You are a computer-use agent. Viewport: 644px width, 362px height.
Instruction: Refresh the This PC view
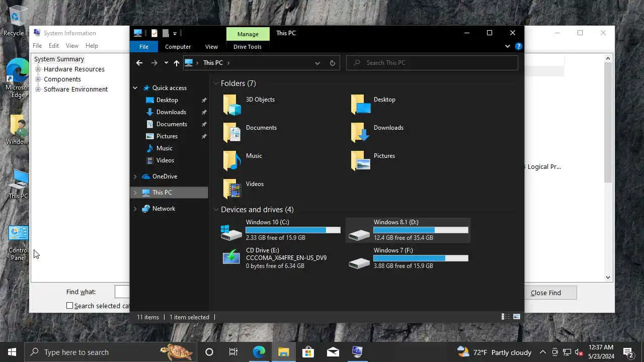pyautogui.click(x=332, y=63)
